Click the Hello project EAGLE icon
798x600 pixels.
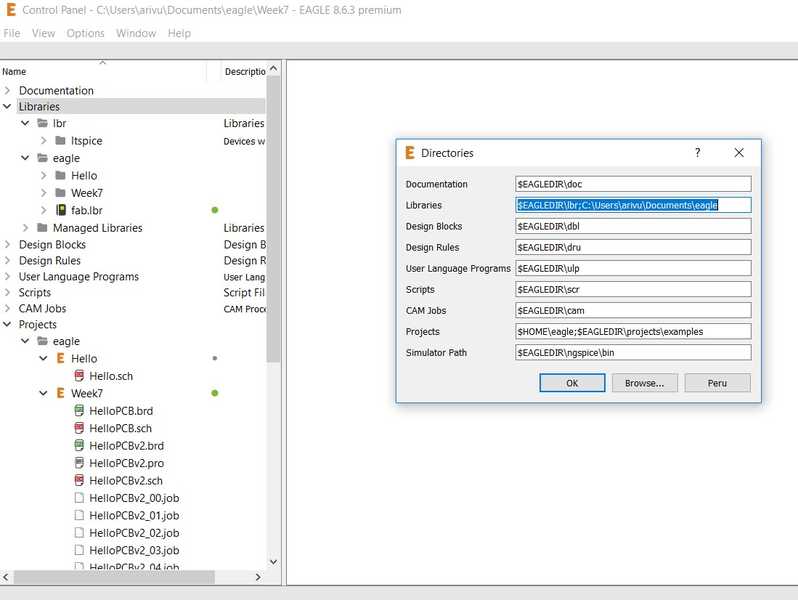60,358
